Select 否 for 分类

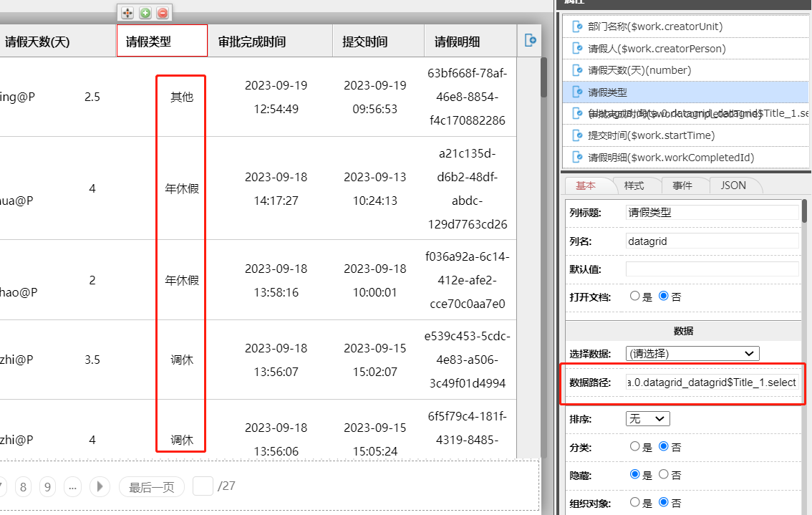[663, 447]
